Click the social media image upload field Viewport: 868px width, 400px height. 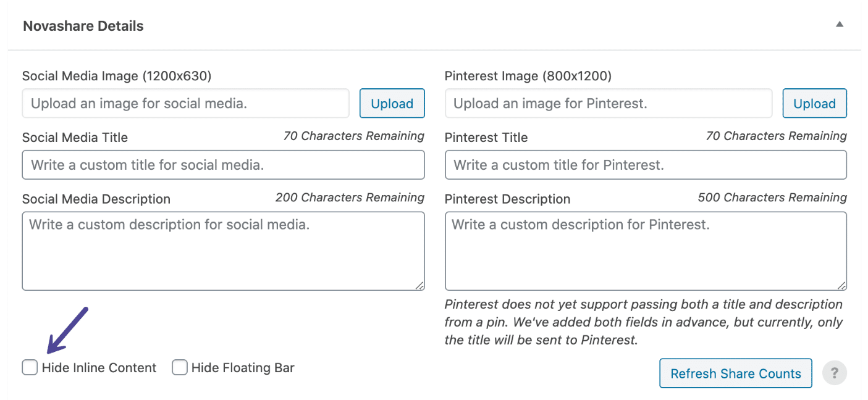(185, 103)
